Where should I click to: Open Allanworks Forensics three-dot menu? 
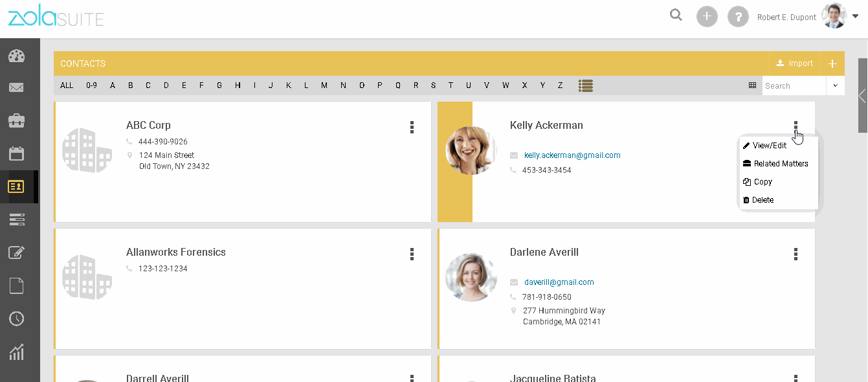point(412,254)
